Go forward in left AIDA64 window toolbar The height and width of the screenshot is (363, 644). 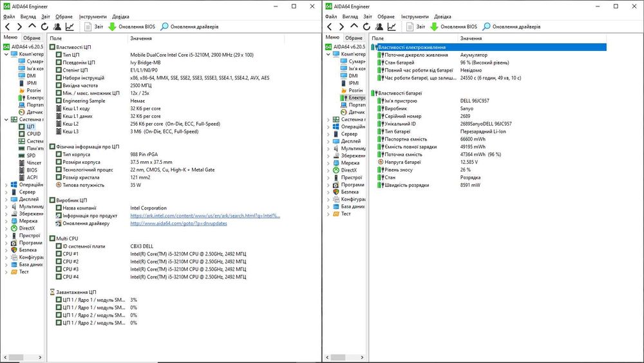pos(19,26)
